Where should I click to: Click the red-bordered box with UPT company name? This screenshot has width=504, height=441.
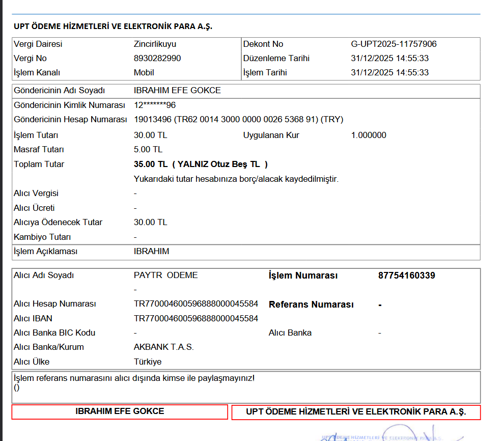[x=356, y=412]
